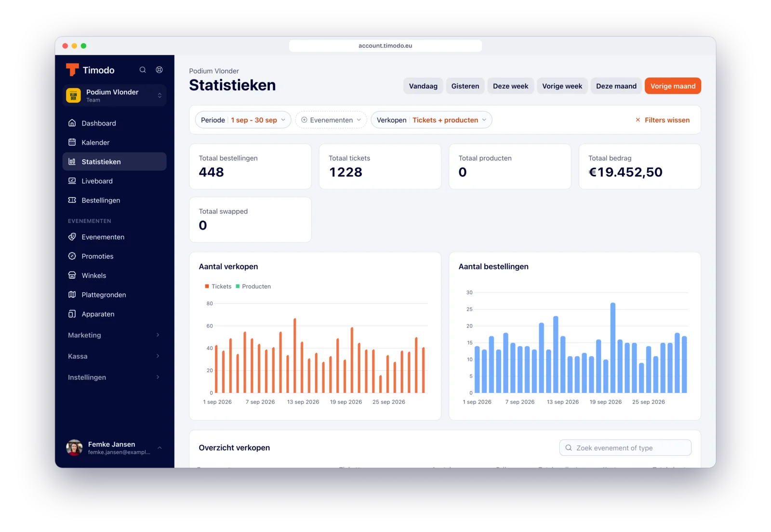The image size is (771, 532).
Task: Select the Gisteren period button
Action: coord(465,86)
